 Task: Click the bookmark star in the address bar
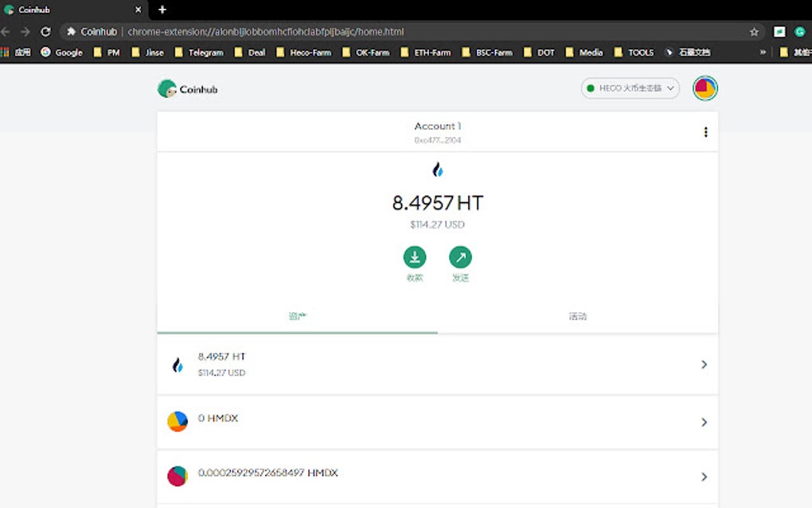tap(754, 32)
